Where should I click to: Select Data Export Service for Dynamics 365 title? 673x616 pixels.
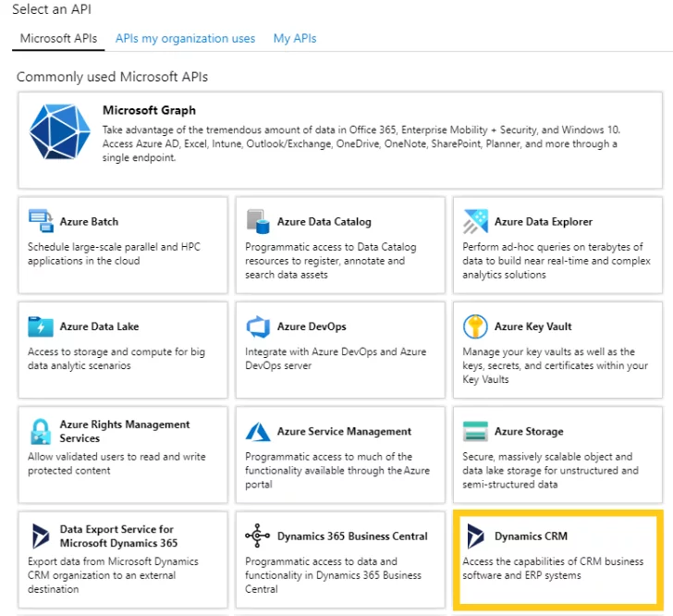118,536
